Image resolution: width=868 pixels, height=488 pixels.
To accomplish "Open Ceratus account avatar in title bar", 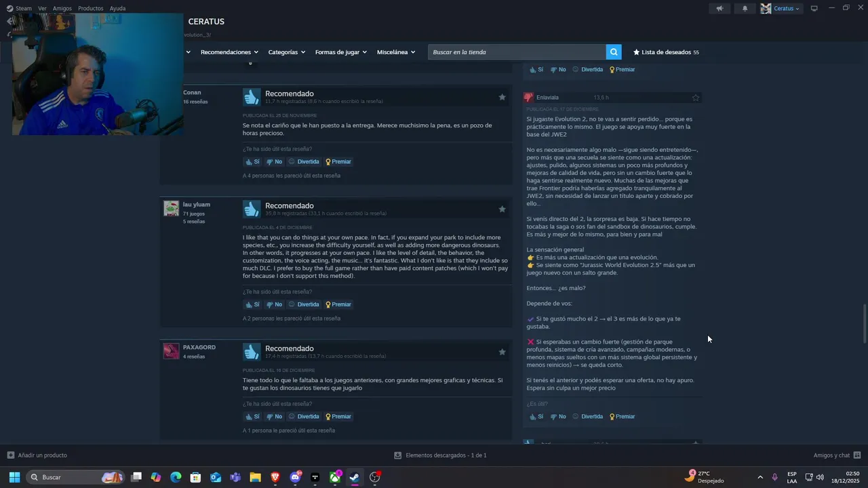I will click(x=766, y=8).
